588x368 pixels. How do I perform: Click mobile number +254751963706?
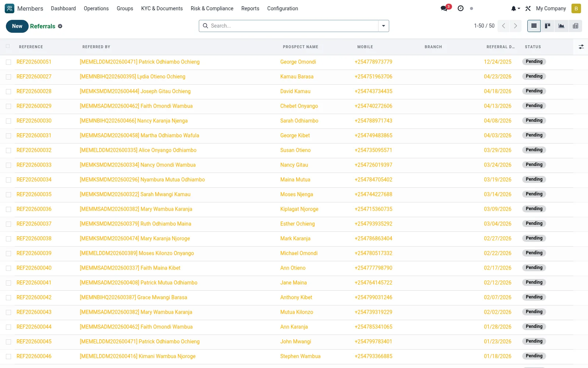(373, 77)
